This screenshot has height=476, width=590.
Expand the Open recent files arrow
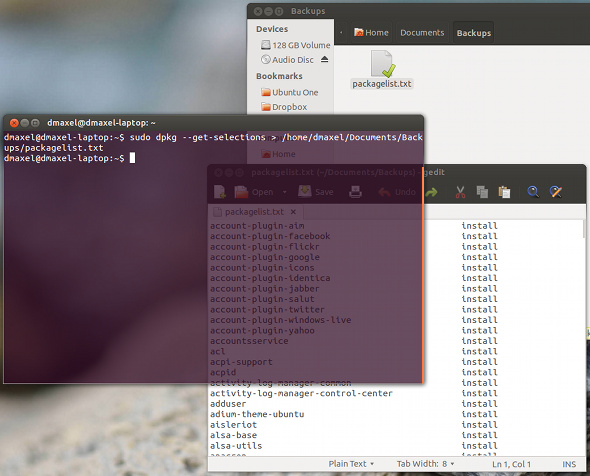(x=284, y=192)
